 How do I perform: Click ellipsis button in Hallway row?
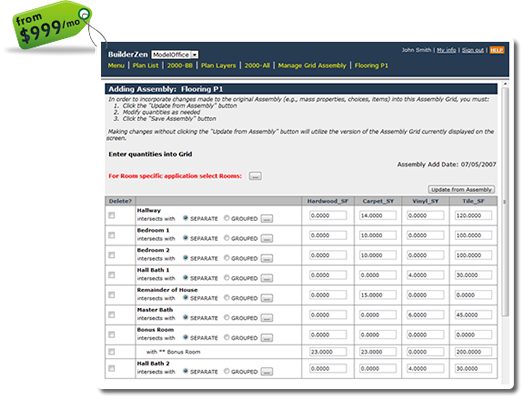pyautogui.click(x=267, y=219)
